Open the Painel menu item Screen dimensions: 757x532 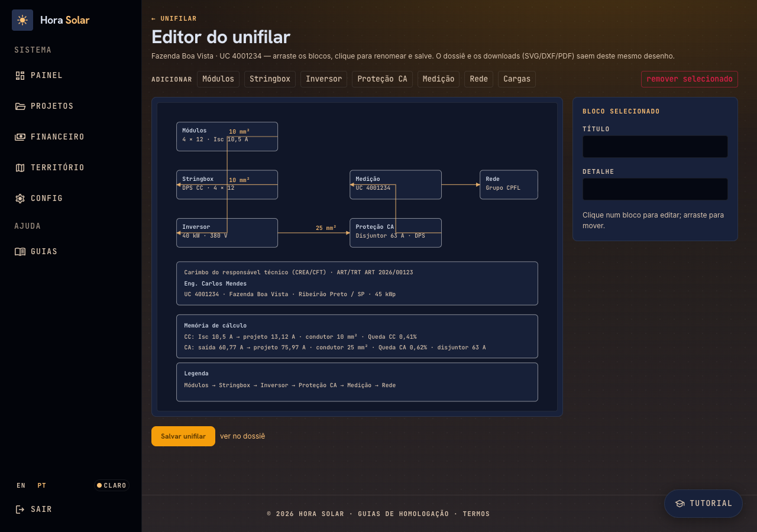71,76
